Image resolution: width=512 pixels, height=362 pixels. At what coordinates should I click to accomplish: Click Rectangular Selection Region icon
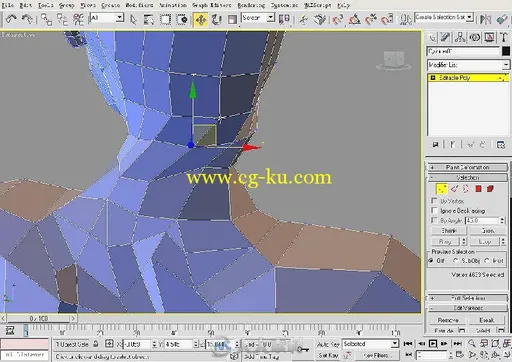165,20
